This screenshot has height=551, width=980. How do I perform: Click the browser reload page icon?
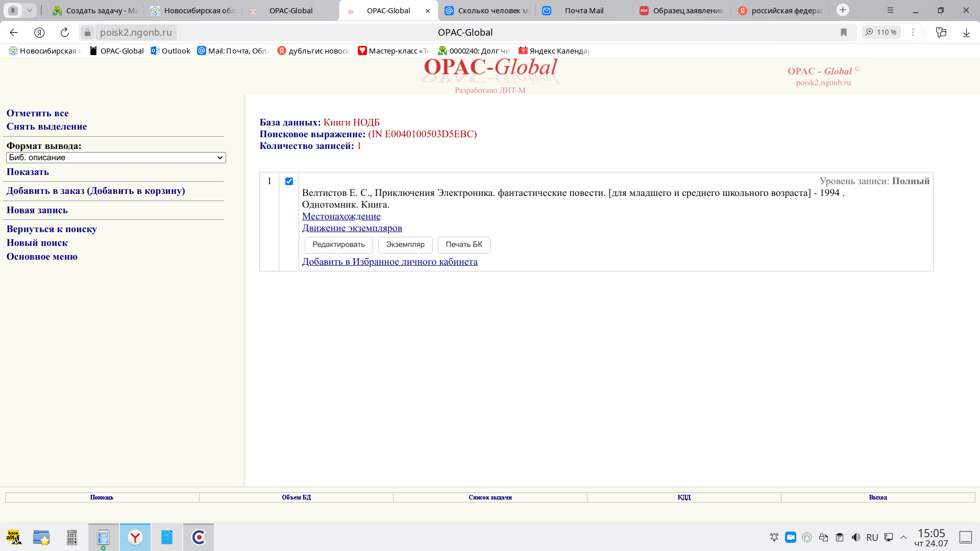click(x=65, y=33)
